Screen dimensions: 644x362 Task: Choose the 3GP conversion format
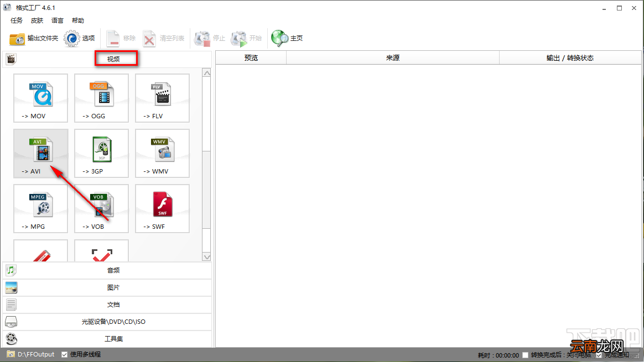click(x=101, y=154)
